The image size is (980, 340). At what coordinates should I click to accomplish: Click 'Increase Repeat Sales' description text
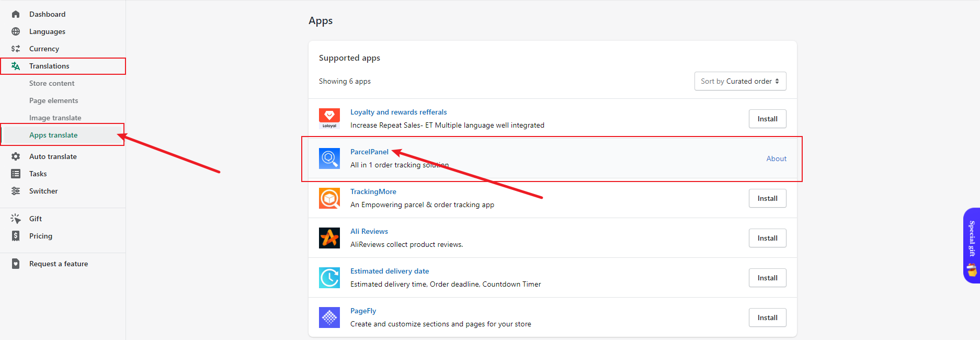447,125
